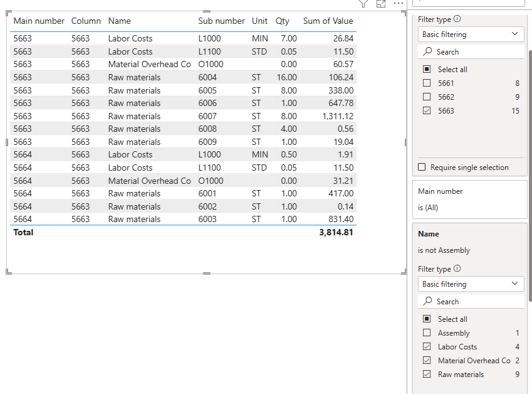This screenshot has width=532, height=394.
Task: Check the Assembly filter checkbox
Action: click(427, 333)
